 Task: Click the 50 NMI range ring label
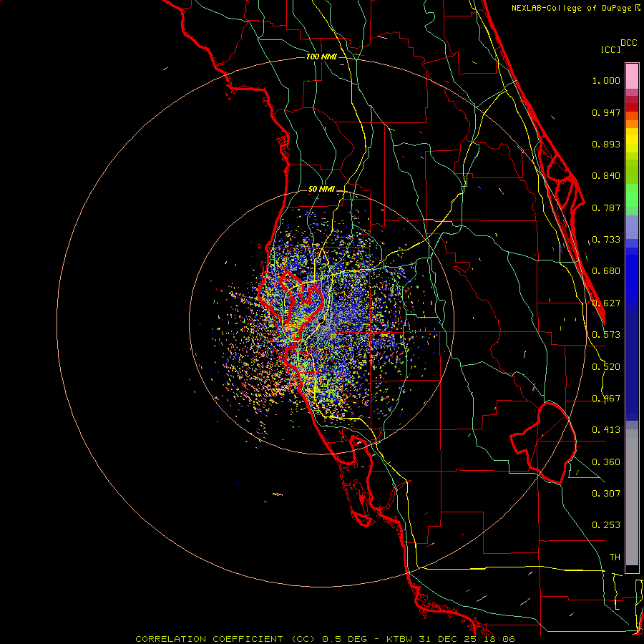pyautogui.click(x=321, y=190)
